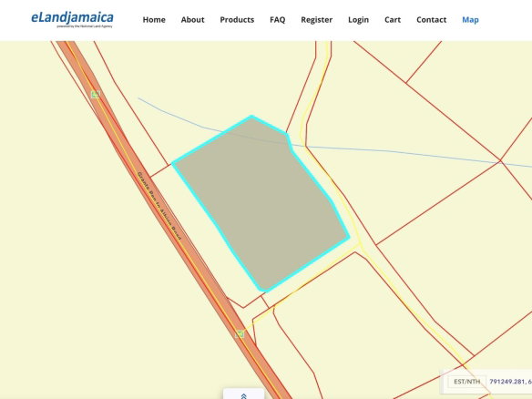
Task: Go to the Register page
Action: click(316, 20)
